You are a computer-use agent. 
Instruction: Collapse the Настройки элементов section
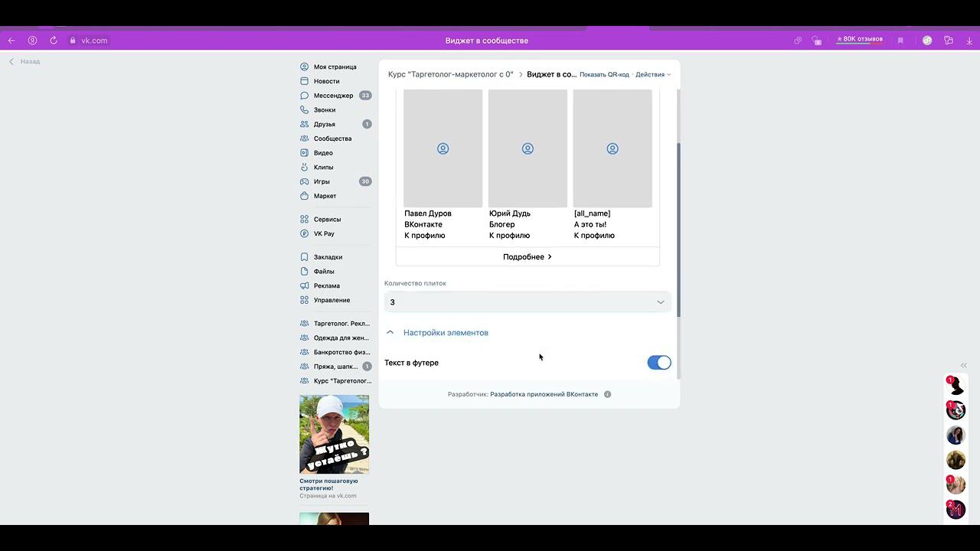click(x=437, y=333)
